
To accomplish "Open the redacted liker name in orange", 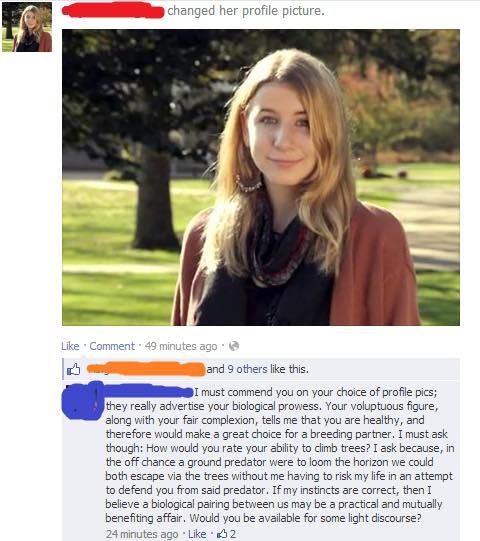I will pyautogui.click(x=146, y=369).
